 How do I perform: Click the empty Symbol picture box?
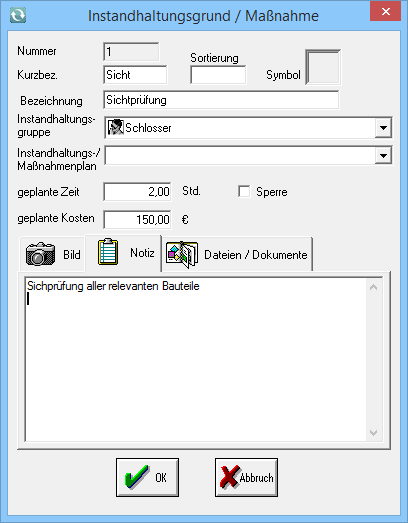pyautogui.click(x=323, y=67)
